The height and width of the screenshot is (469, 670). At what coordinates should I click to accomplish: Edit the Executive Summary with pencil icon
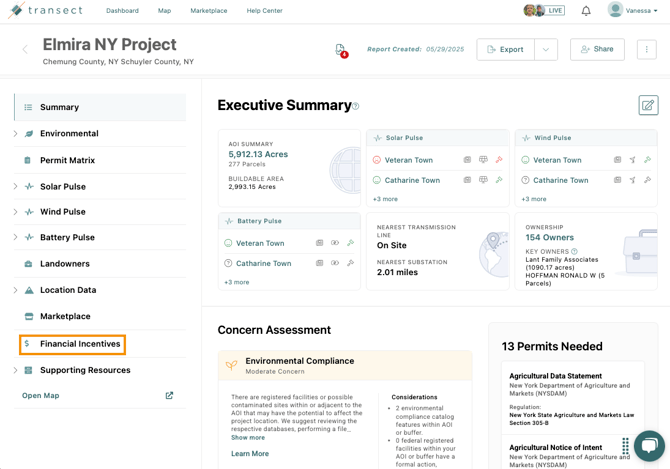(648, 105)
